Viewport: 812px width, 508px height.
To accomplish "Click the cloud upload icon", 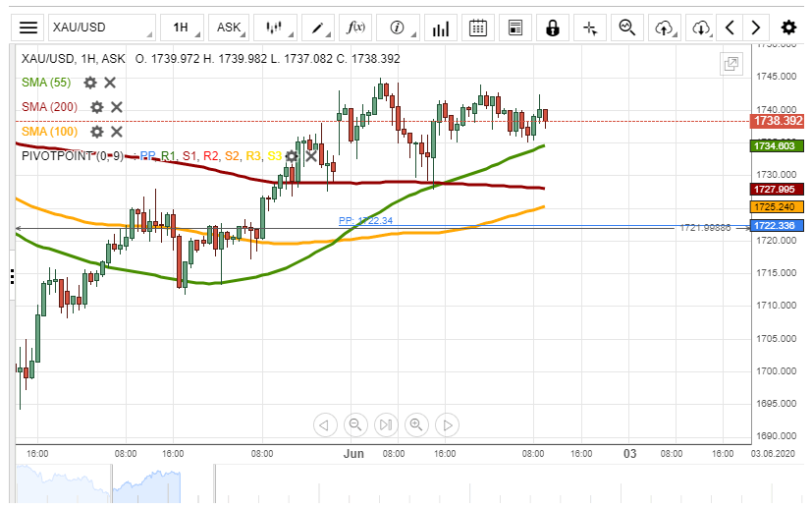I will (665, 28).
